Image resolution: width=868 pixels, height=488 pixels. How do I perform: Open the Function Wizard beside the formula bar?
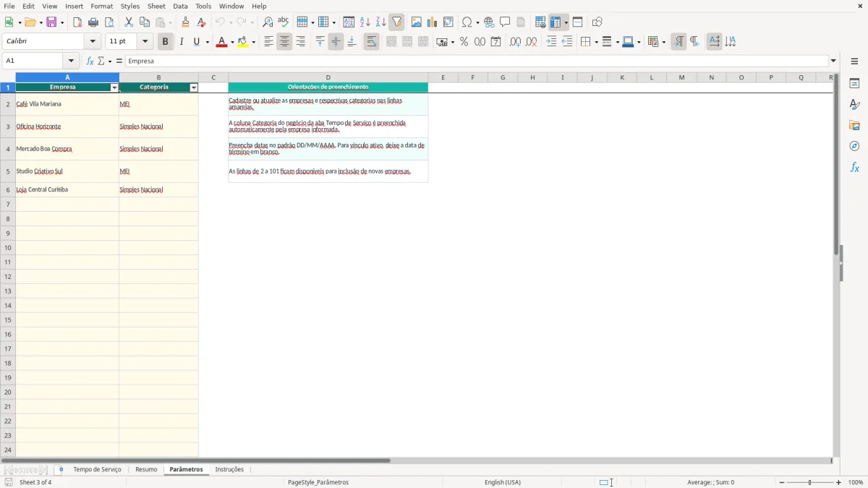point(90,61)
